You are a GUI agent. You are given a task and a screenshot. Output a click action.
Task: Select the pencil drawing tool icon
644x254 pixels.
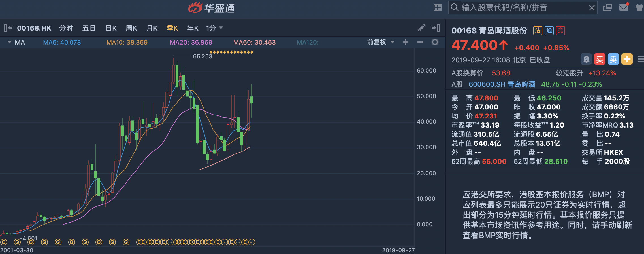[422, 28]
